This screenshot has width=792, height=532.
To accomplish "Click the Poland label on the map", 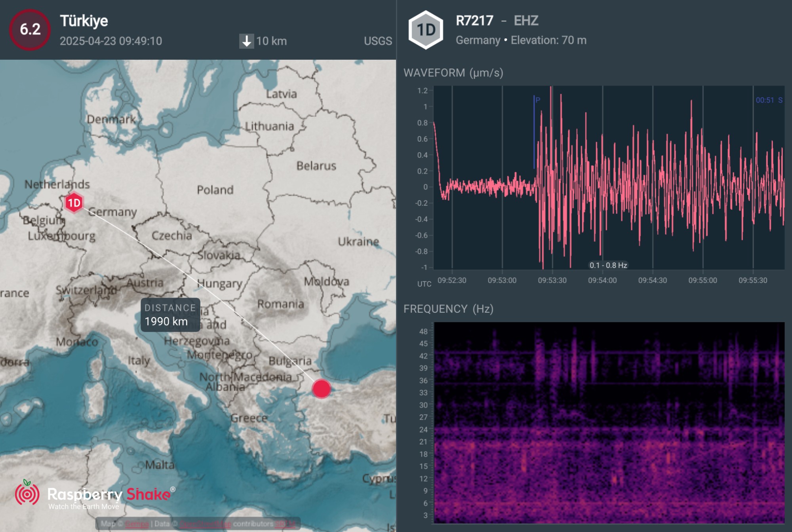I will (x=215, y=190).
